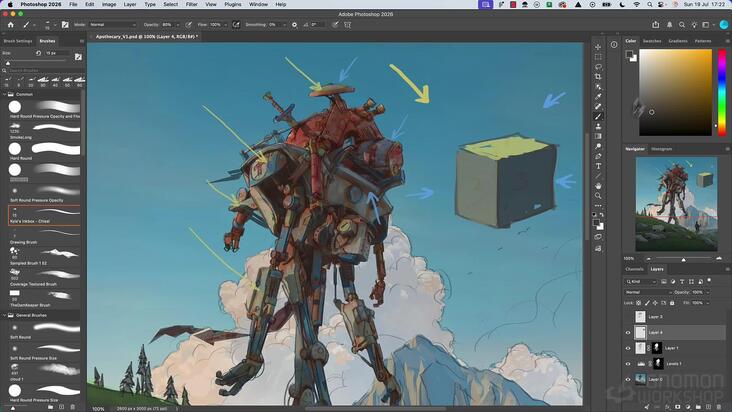Select the Clone Stamp tool

[598, 126]
